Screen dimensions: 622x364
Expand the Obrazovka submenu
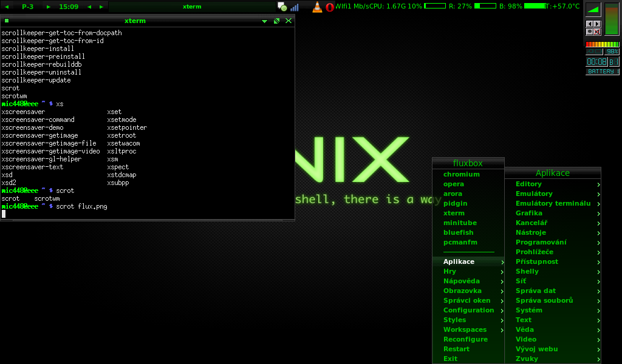click(468, 291)
